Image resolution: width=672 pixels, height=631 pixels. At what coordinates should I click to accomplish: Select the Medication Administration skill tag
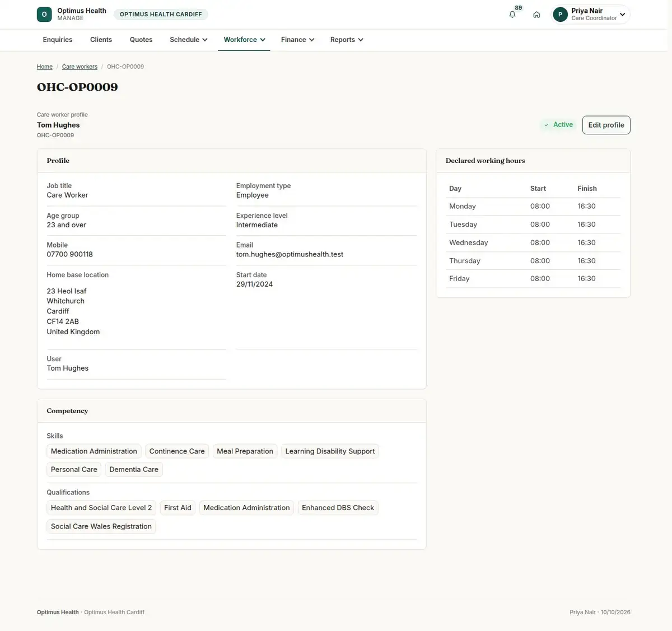[94, 451]
